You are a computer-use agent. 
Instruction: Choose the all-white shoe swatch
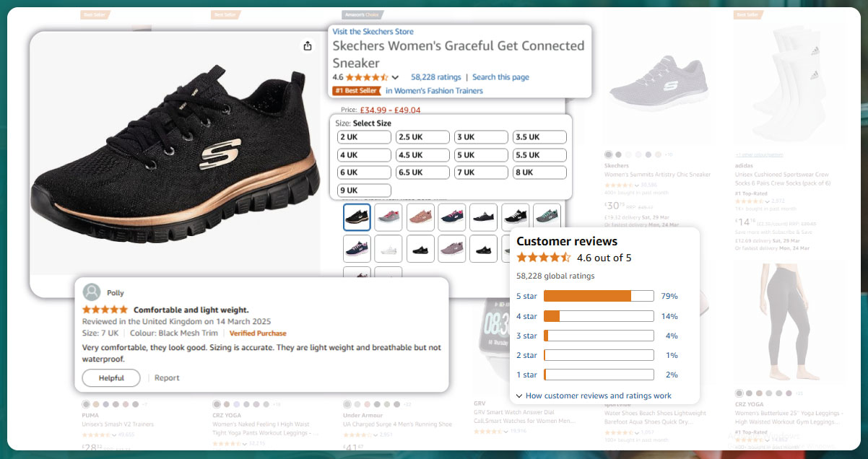(x=389, y=249)
